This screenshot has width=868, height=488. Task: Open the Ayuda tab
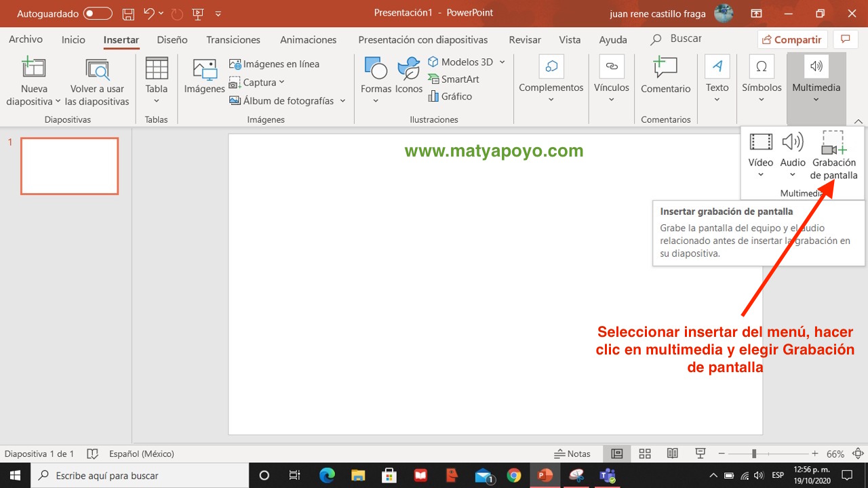613,39
